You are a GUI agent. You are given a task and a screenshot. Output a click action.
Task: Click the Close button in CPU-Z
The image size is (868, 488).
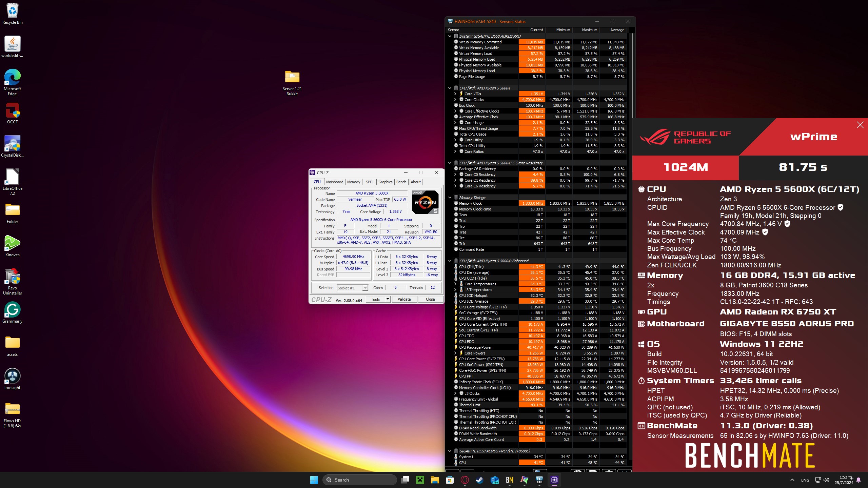tap(430, 299)
